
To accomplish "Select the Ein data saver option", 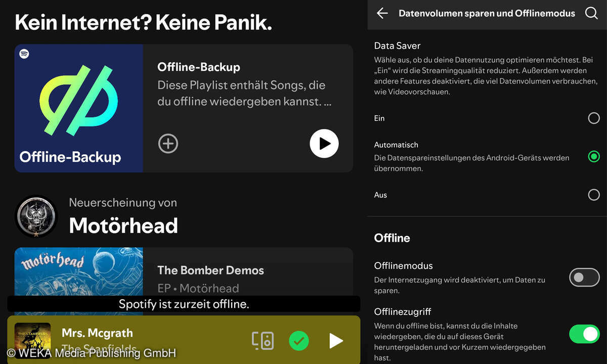I will click(x=594, y=118).
